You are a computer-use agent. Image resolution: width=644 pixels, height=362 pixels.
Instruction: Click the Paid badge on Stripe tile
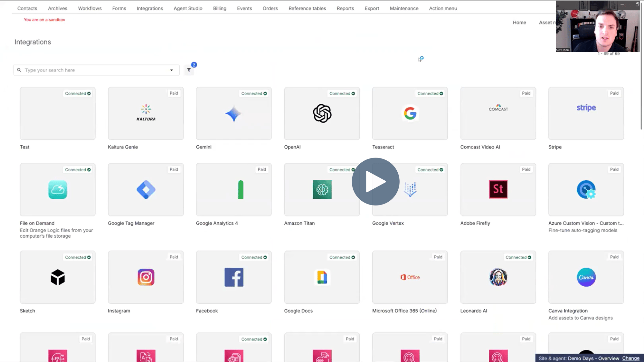click(x=614, y=93)
